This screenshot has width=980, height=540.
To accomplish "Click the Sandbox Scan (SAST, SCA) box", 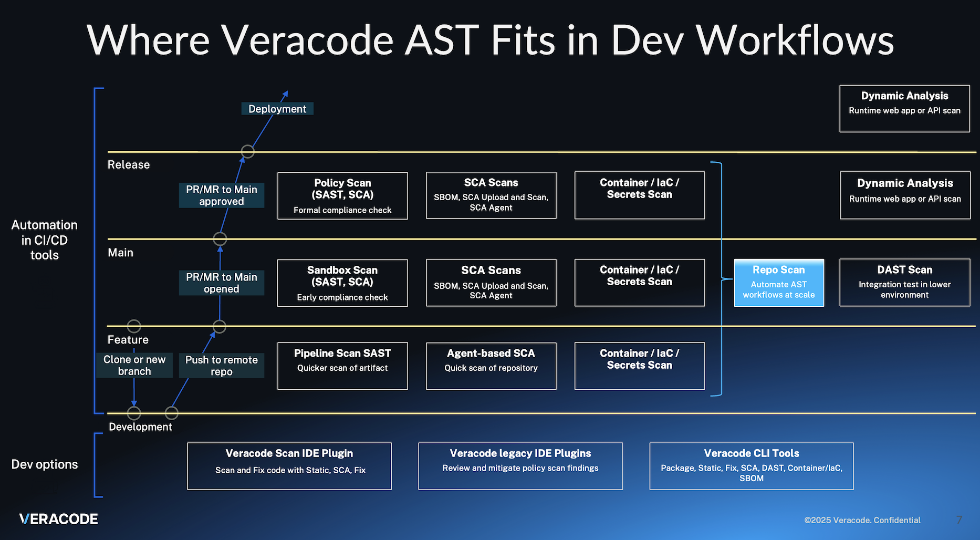I will (342, 283).
